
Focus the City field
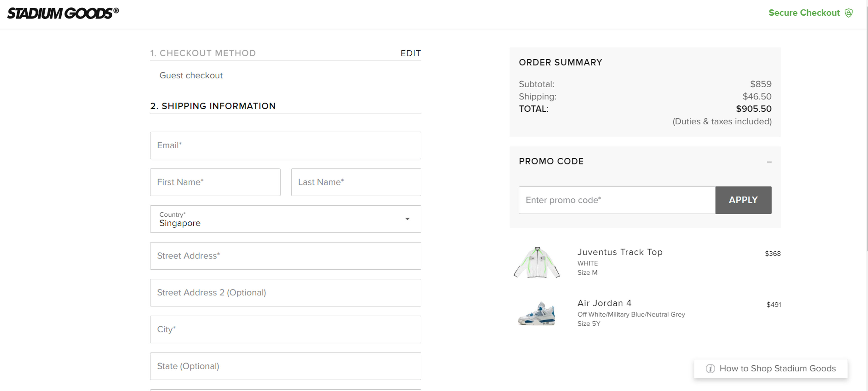[285, 329]
